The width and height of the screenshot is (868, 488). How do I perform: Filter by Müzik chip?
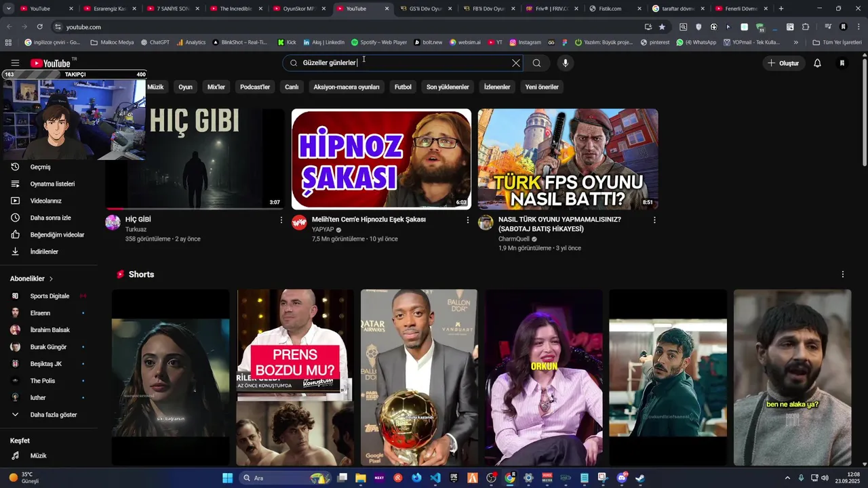(155, 87)
